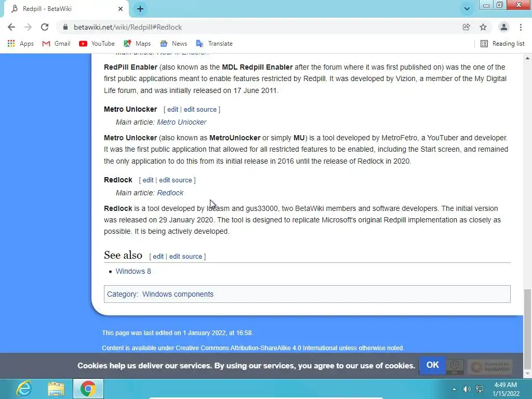Open File Explorer from taskbar

tap(56, 389)
